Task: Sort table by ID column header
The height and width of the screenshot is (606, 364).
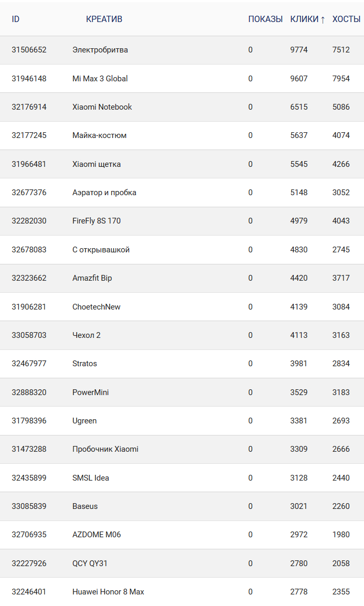Action: click(16, 19)
